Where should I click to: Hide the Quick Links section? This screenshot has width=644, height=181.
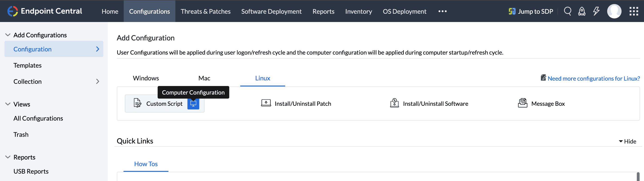pos(628,141)
